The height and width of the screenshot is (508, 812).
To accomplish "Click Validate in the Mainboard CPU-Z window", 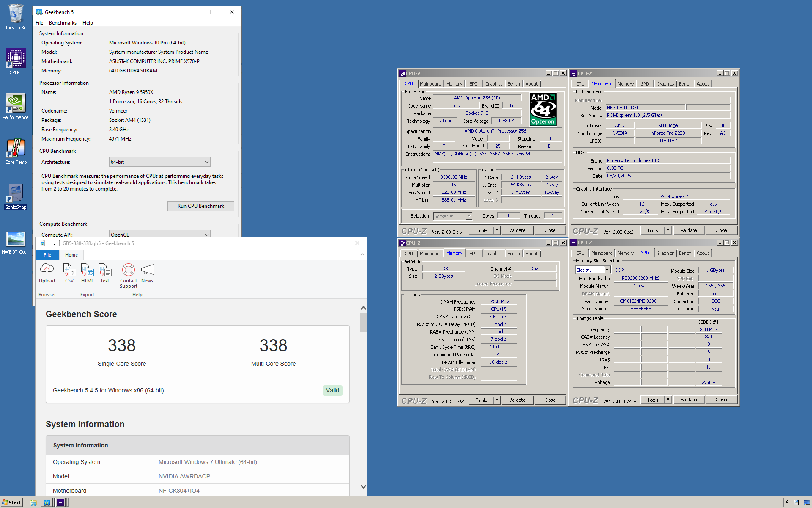I will [689, 230].
